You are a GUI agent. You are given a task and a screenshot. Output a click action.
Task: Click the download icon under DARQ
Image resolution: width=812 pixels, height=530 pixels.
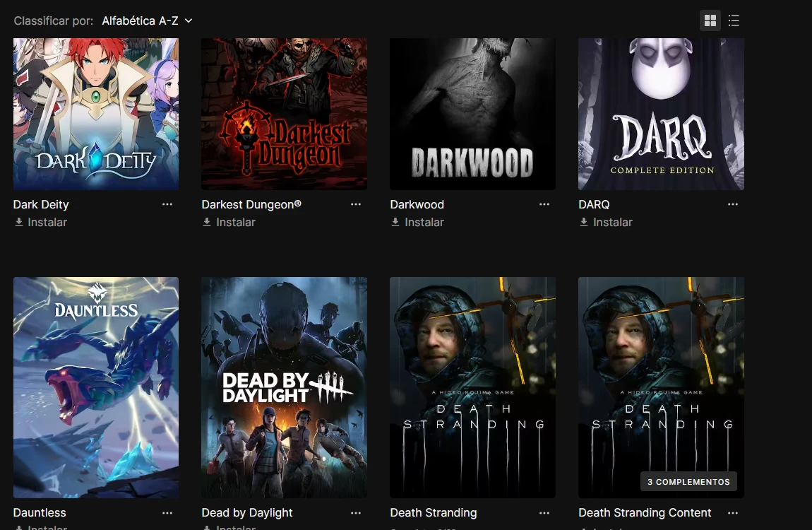(584, 223)
